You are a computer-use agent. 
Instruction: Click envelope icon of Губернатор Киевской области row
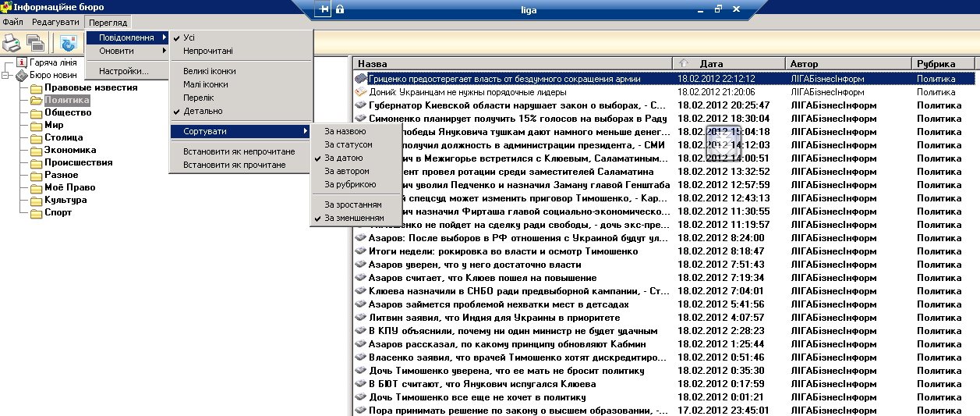(x=360, y=105)
